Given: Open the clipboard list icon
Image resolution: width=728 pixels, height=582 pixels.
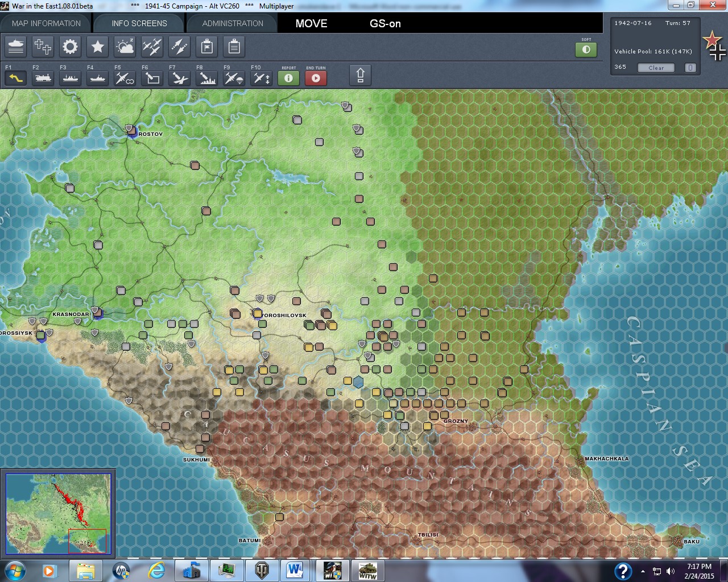Looking at the screenshot, I should [234, 47].
